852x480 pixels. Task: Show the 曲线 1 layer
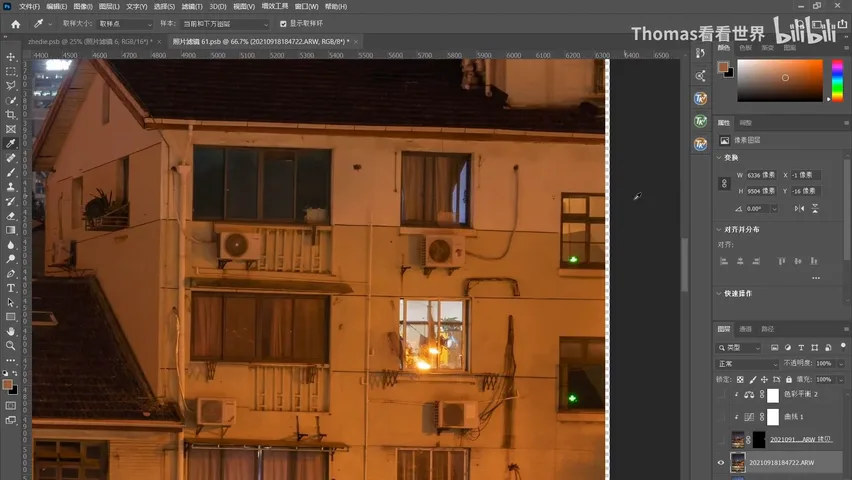pos(721,417)
